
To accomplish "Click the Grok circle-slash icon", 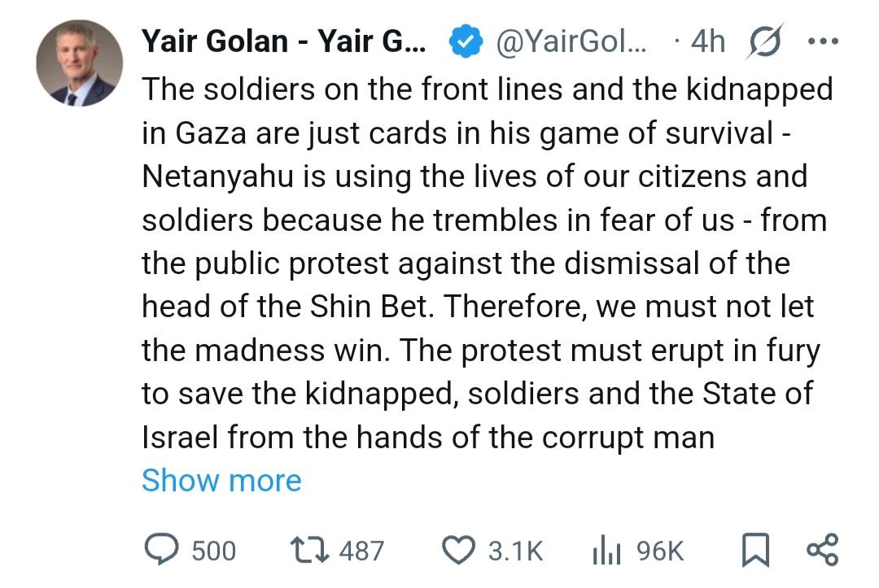I will click(764, 41).
